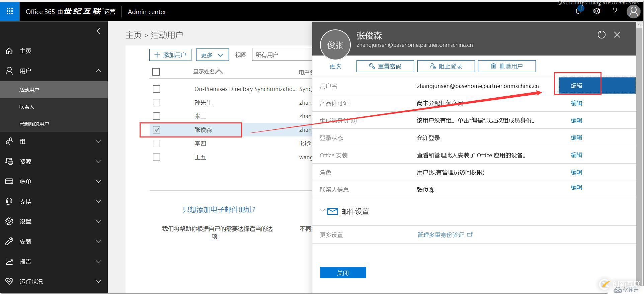Open the account profile avatar icon
644x294 pixels.
[x=633, y=11]
